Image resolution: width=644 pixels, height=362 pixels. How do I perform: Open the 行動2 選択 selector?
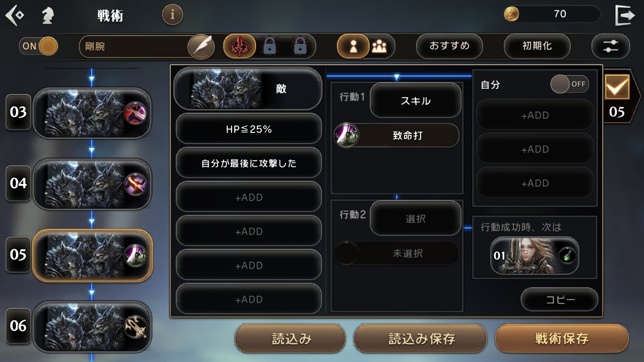415,218
